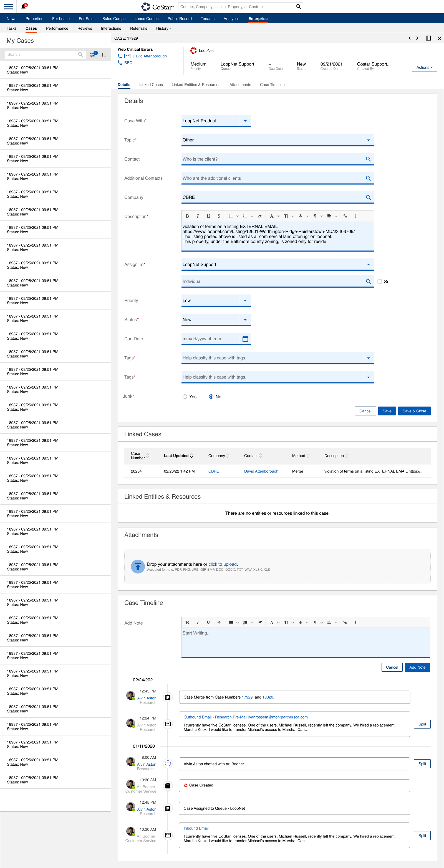The height and width of the screenshot is (868, 444).
Task: Toggle split panel layout icon
Action: [428, 39]
